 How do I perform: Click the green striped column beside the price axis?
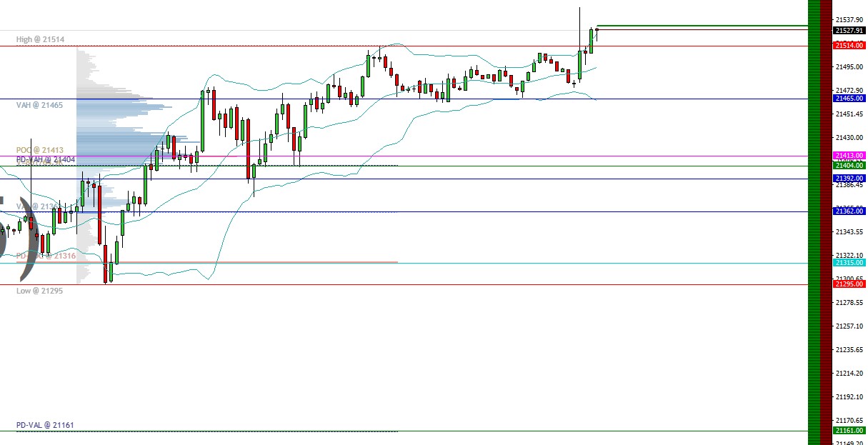pyautogui.click(x=814, y=222)
